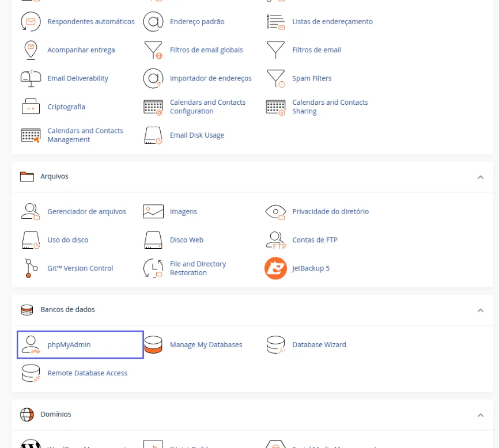Click the Disco Web drive icon
The image size is (499, 448).
click(153, 240)
